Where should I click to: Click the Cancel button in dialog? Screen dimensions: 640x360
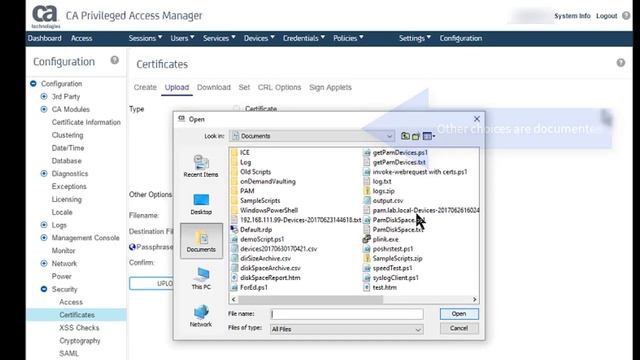[x=459, y=328]
